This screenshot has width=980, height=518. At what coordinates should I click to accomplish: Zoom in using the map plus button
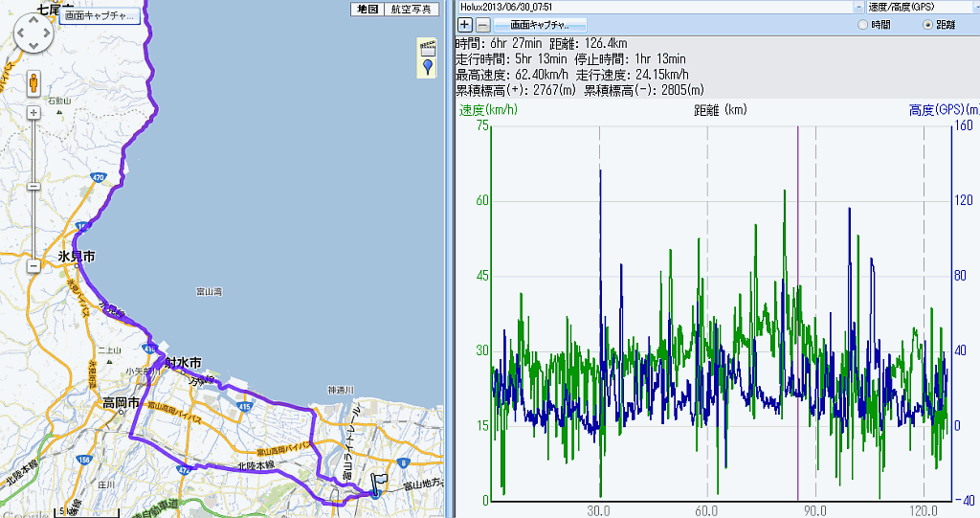coord(33,113)
